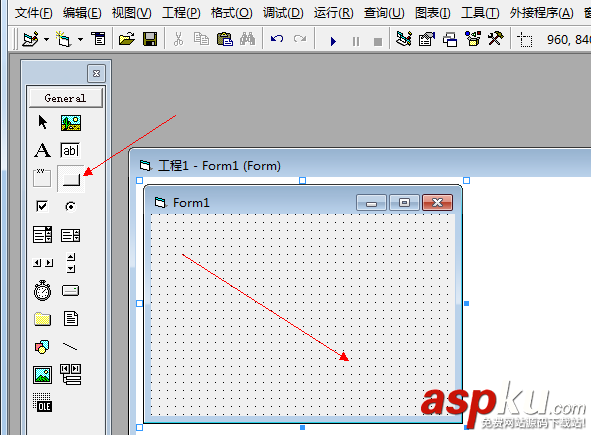
Task: Click the Add Standard EXE Project icon
Action: (x=31, y=39)
